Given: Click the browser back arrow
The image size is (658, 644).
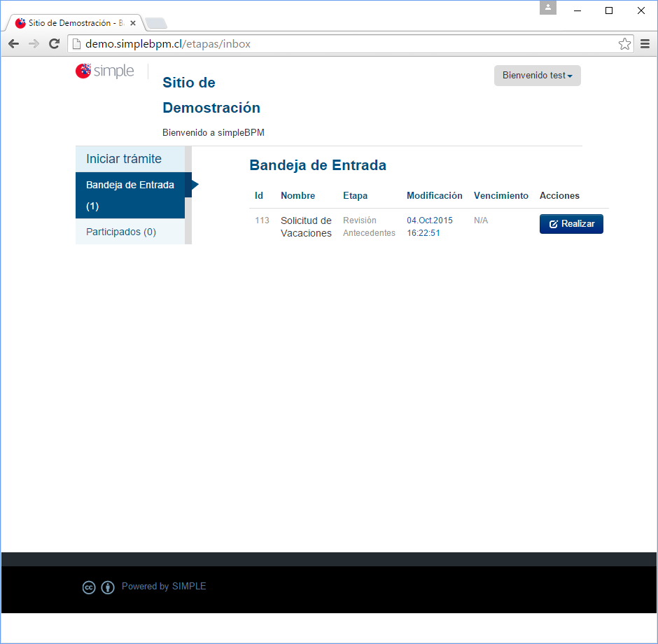Looking at the screenshot, I should [x=13, y=43].
